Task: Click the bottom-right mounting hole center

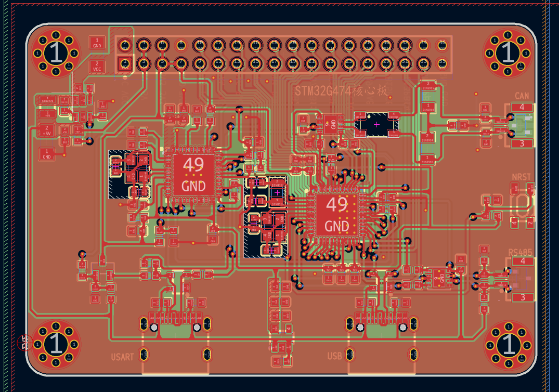Action: (x=509, y=345)
